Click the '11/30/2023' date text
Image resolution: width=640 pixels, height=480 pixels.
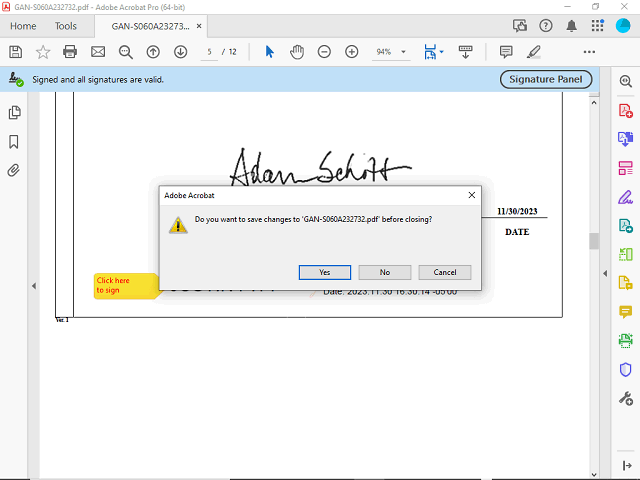pos(517,211)
